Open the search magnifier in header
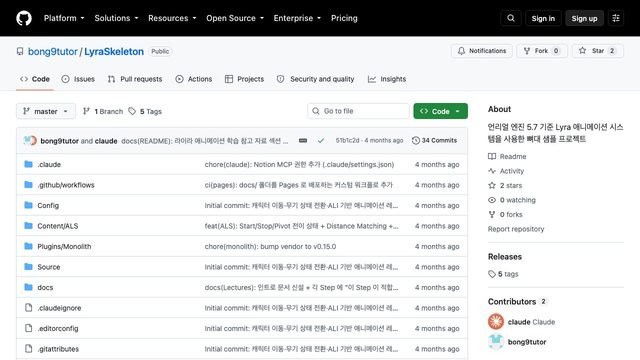Screen dimensions: 640x360 (x=511, y=18)
